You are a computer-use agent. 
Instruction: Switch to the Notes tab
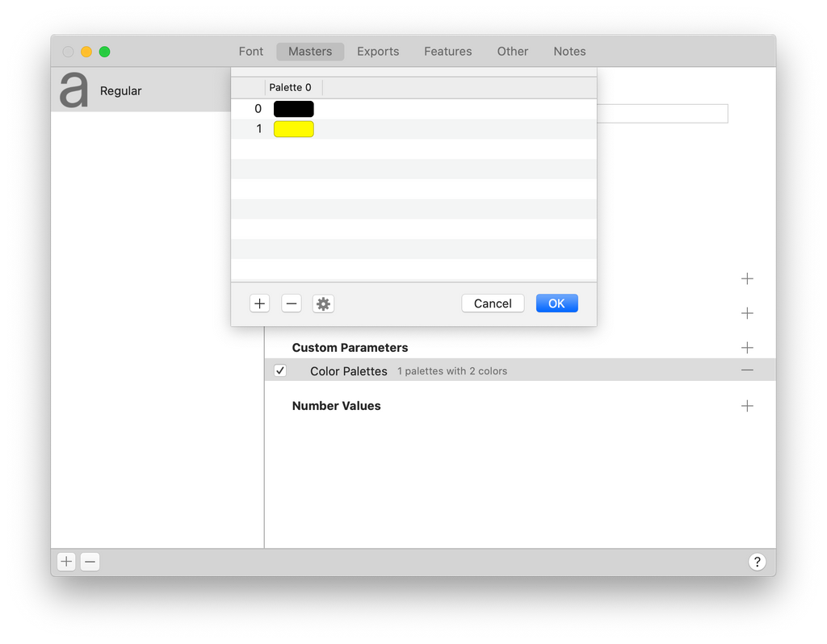(x=569, y=51)
